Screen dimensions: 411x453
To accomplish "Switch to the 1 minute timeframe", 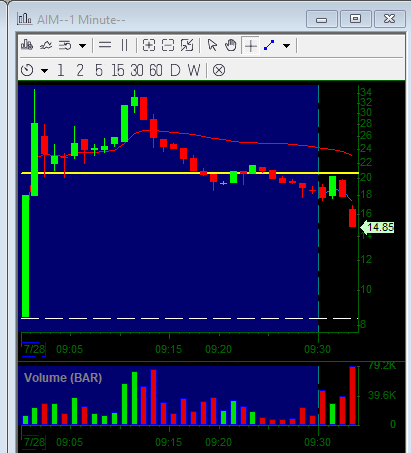I will pyautogui.click(x=61, y=70).
